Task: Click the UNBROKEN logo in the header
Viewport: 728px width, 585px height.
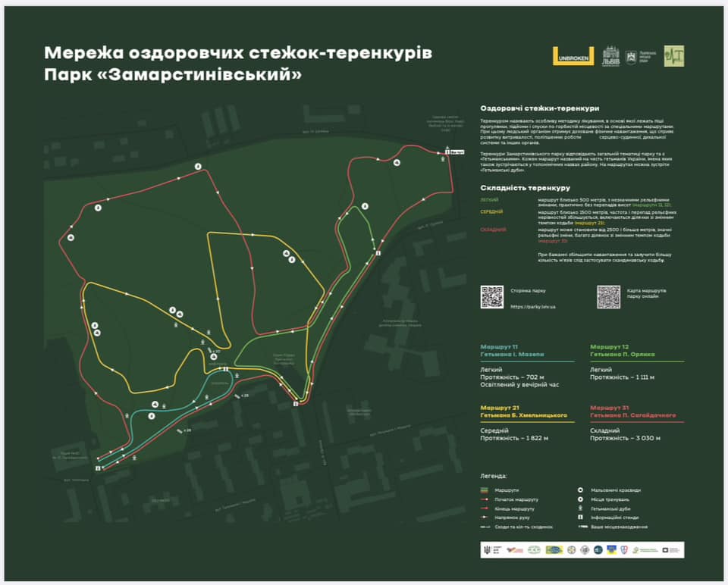Action: click(574, 57)
